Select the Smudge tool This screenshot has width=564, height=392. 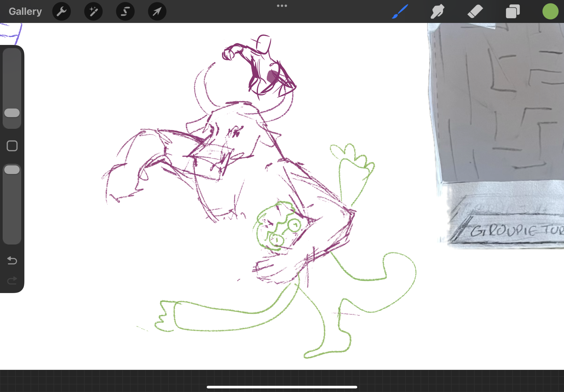coord(438,11)
